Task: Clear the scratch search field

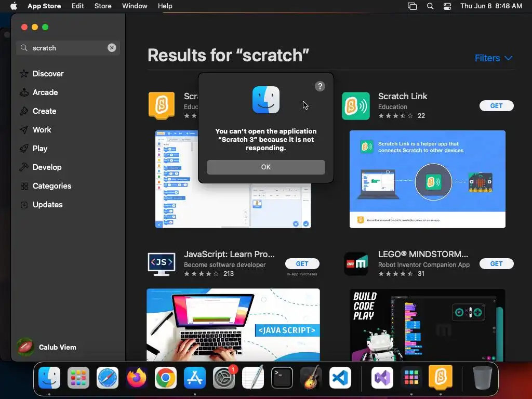Action: (112, 48)
